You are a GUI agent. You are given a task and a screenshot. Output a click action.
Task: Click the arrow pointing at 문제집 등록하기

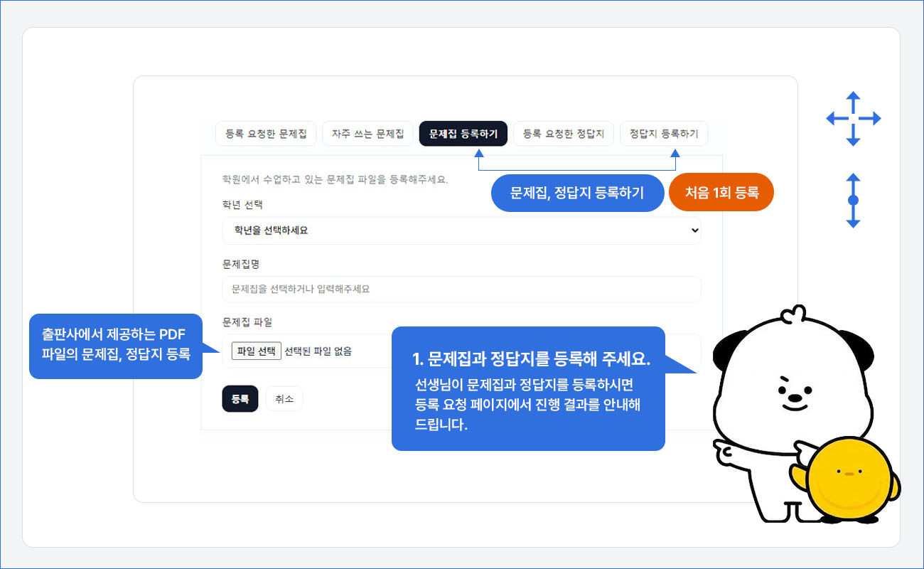(479, 153)
